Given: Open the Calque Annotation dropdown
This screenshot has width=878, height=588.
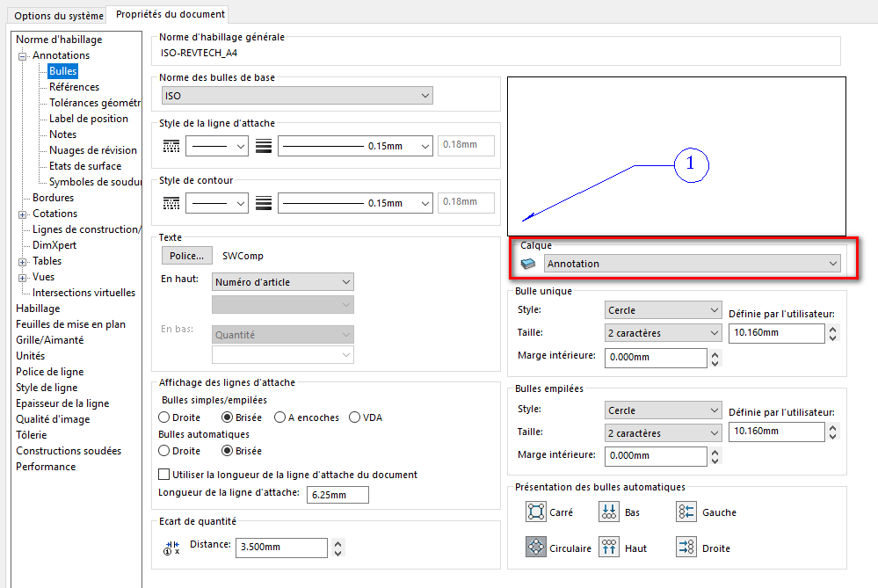Looking at the screenshot, I should pos(692,263).
